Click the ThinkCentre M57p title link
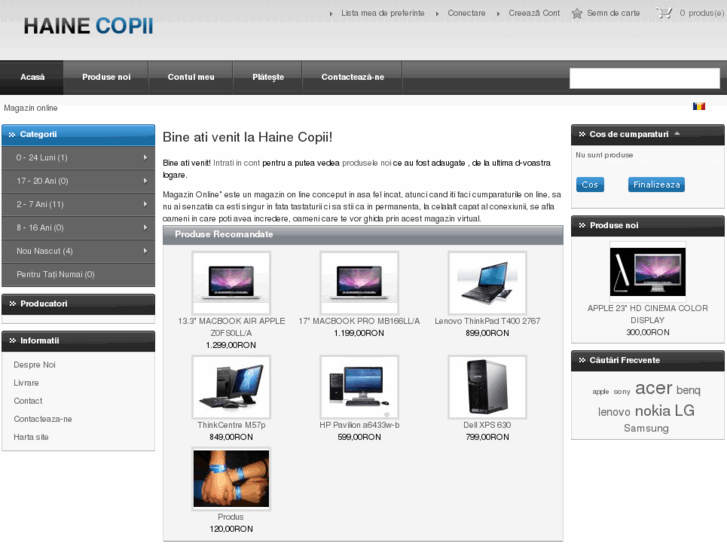This screenshot has width=727, height=545. tap(231, 425)
